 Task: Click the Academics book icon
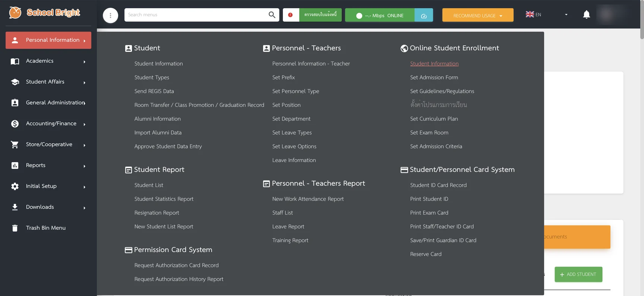pyautogui.click(x=15, y=61)
